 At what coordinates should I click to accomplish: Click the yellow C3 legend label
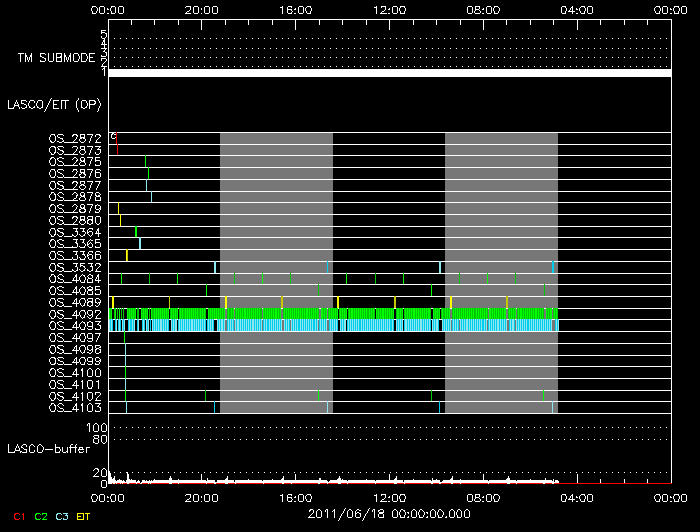click(x=64, y=516)
